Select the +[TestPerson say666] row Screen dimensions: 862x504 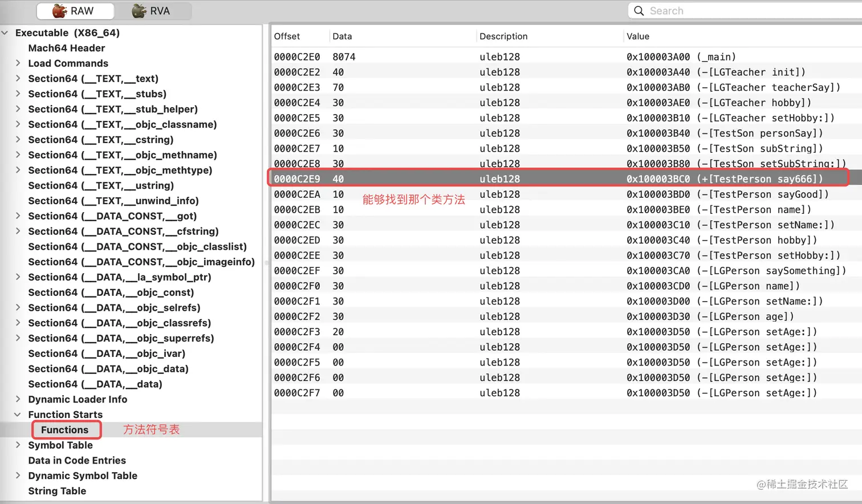click(x=567, y=179)
